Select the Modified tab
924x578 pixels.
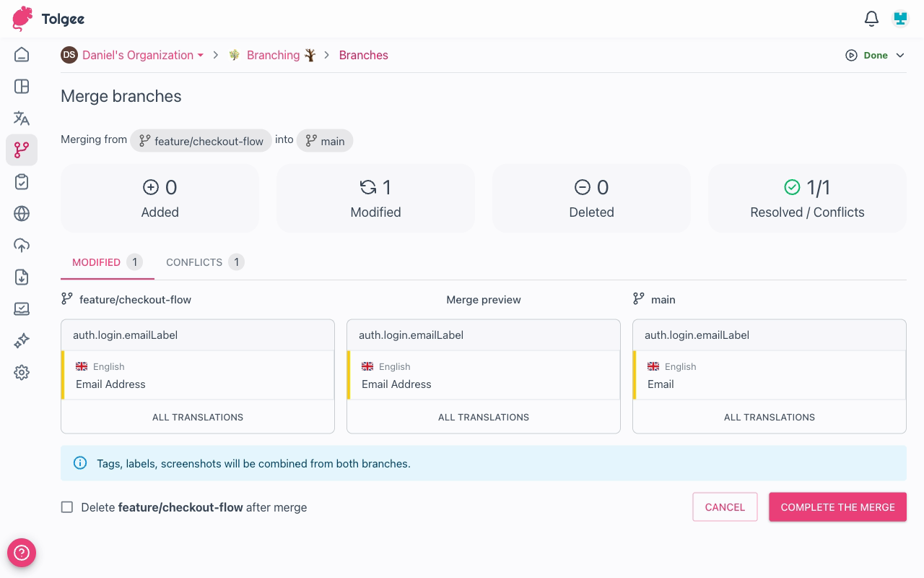click(x=106, y=262)
